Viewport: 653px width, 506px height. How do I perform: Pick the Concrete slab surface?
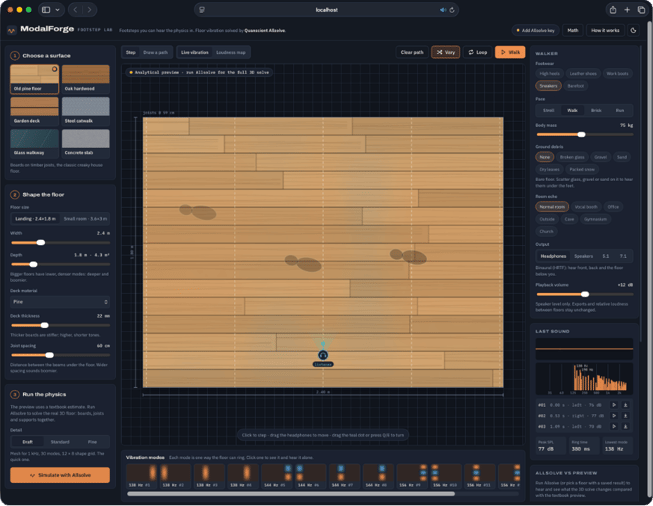click(x=85, y=143)
